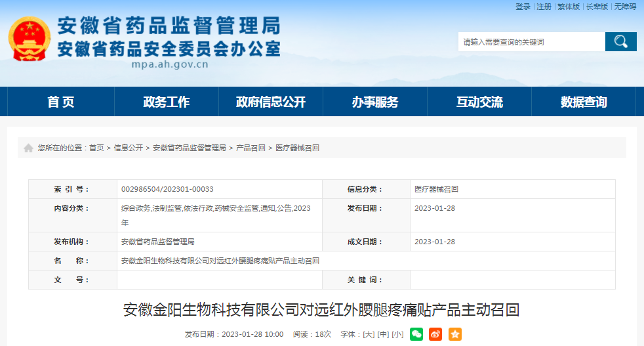
Task: Click the home icon in breadcrumb
Action: [28, 148]
